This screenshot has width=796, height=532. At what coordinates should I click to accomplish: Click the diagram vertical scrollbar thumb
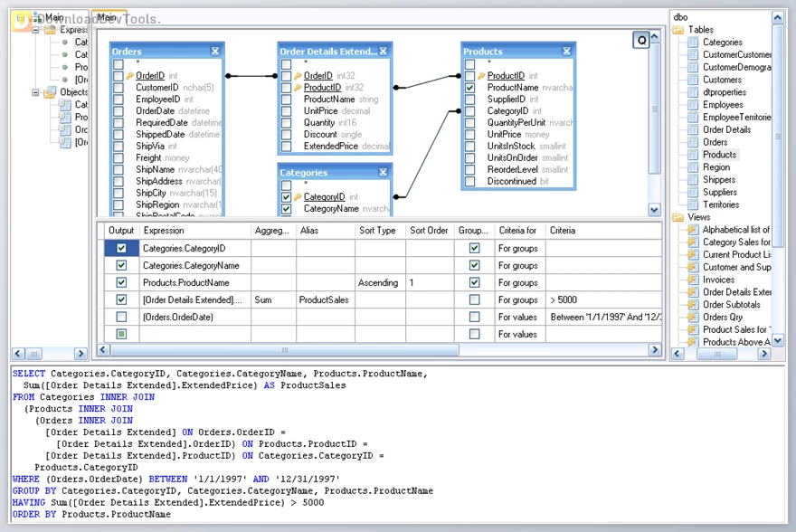[654, 109]
